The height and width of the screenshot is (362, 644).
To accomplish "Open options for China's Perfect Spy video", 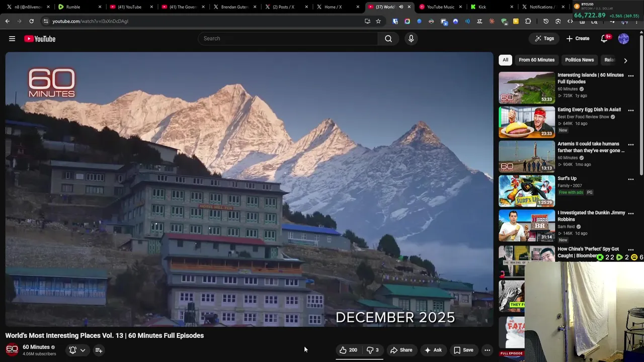I will (631, 249).
